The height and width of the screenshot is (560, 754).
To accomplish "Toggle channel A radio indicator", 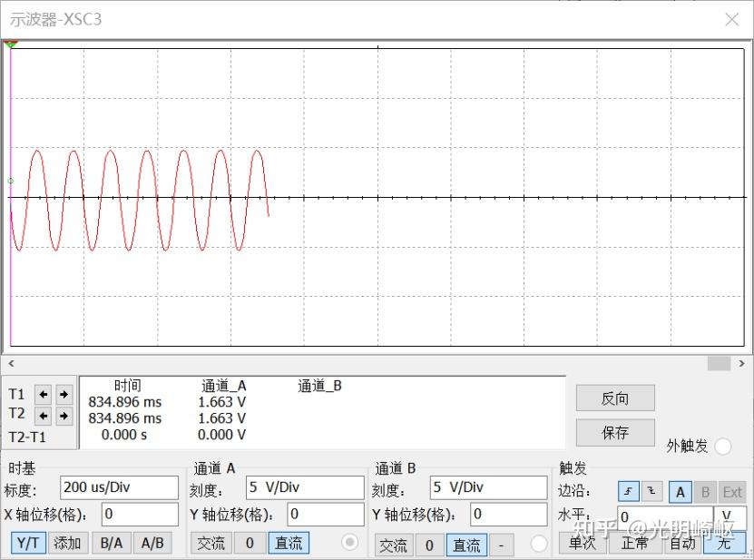I will point(349,543).
